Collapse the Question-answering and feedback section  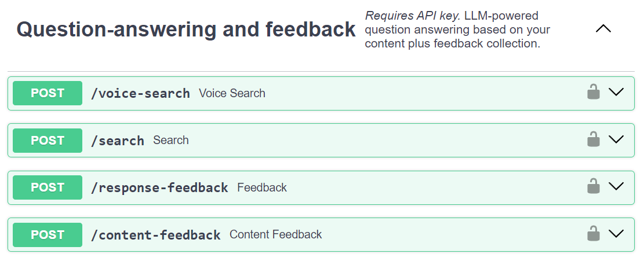tap(603, 28)
